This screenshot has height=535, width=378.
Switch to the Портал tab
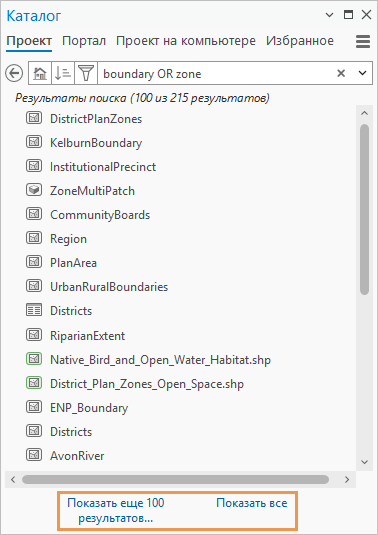tap(84, 41)
